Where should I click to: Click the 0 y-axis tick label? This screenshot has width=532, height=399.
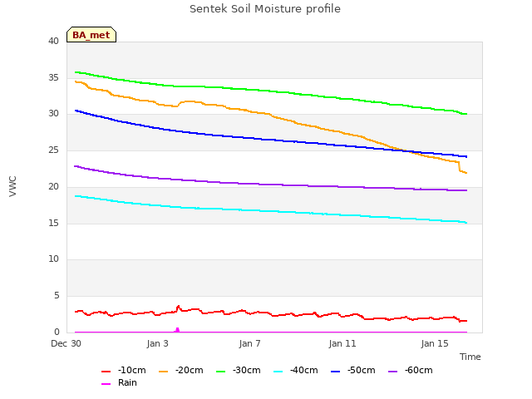57,332
